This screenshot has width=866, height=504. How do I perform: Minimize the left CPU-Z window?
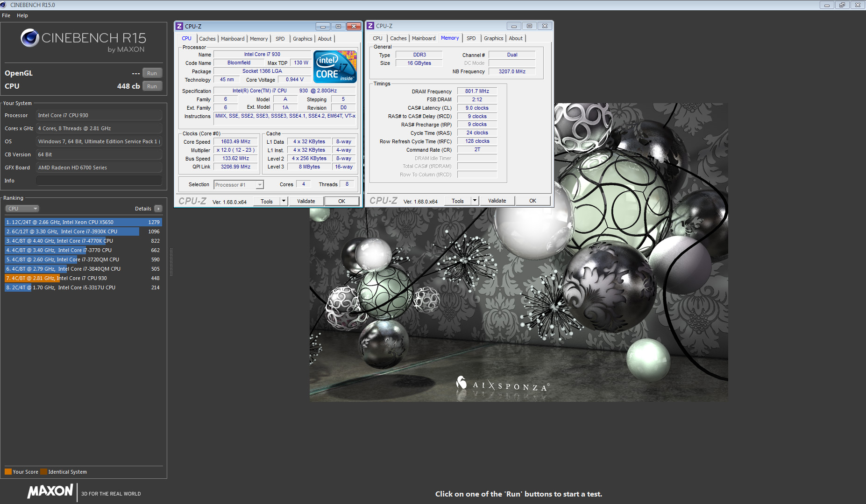(x=322, y=26)
